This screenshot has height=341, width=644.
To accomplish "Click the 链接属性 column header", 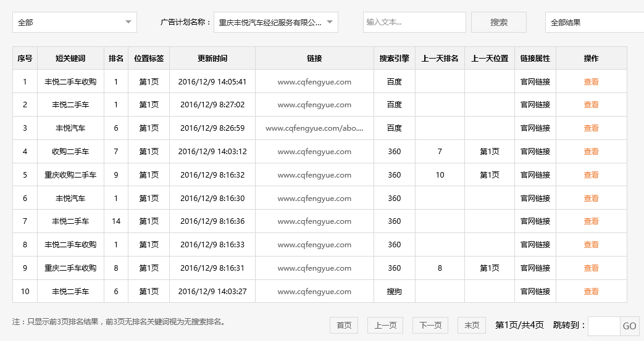I will (535, 58).
